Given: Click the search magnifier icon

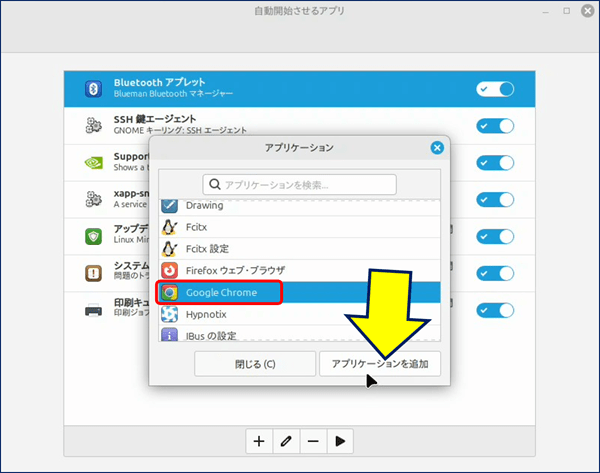Looking at the screenshot, I should tap(215, 184).
